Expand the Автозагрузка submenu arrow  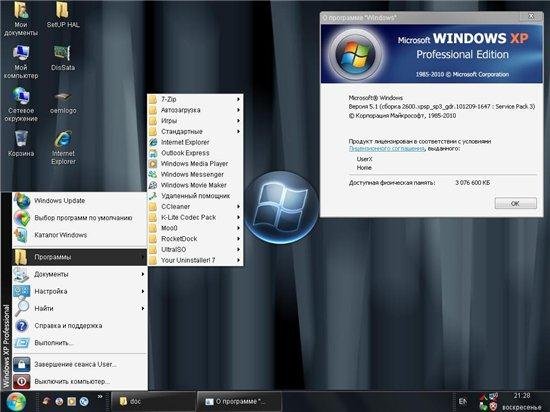(238, 110)
